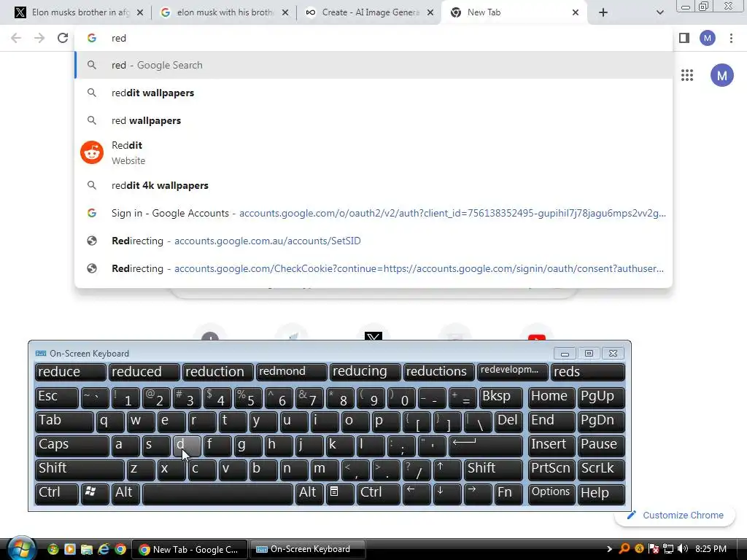Switch to Elon musks brother X tab
Screen dimensions: 747x560
79,12
